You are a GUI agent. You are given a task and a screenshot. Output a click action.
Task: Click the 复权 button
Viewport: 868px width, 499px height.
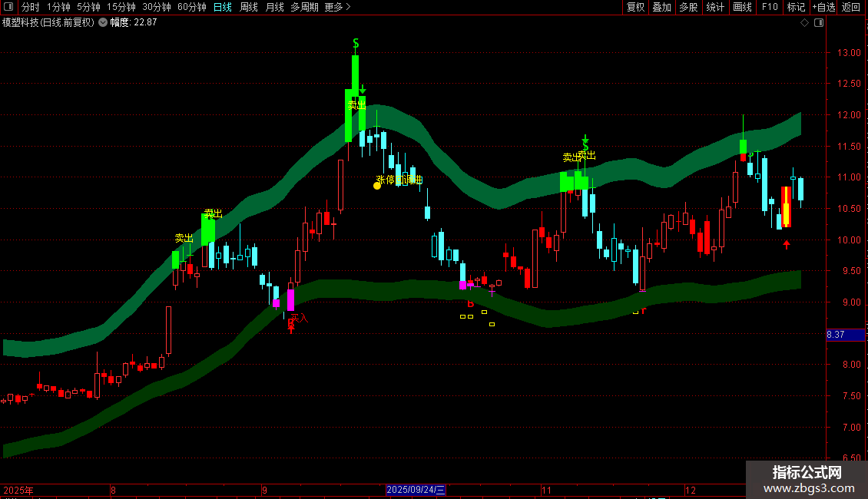[635, 7]
